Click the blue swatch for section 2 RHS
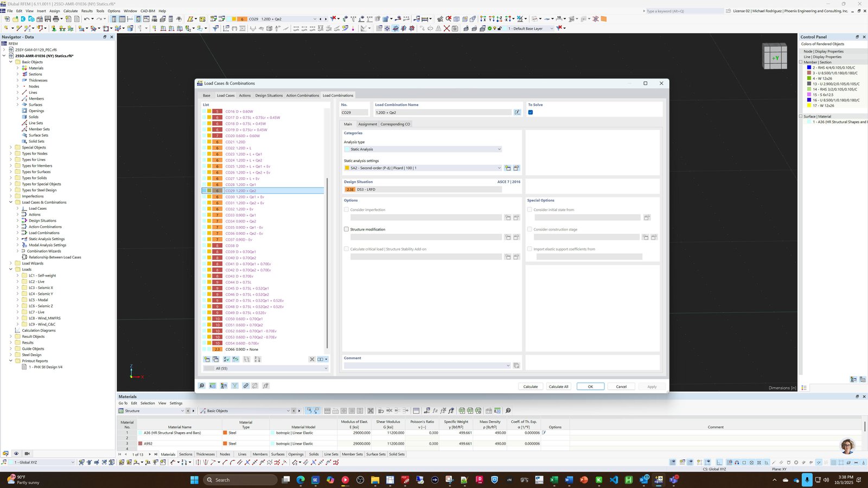Image resolution: width=868 pixels, height=488 pixels. (809, 68)
